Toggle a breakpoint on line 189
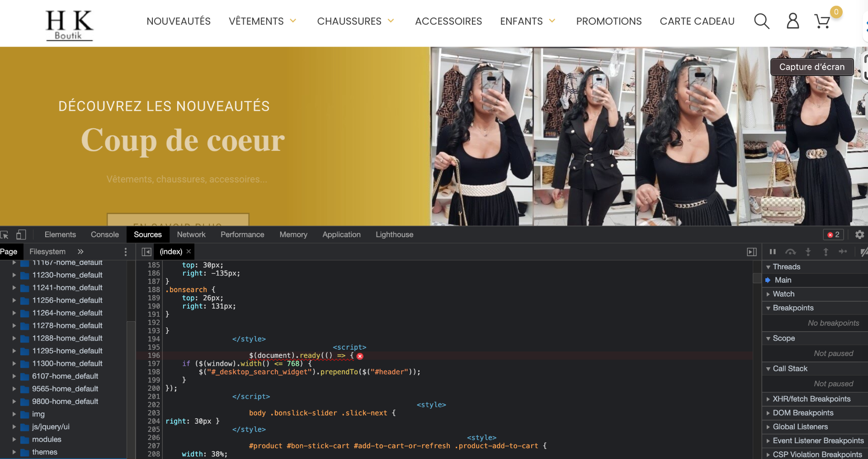The height and width of the screenshot is (459, 868). click(154, 298)
